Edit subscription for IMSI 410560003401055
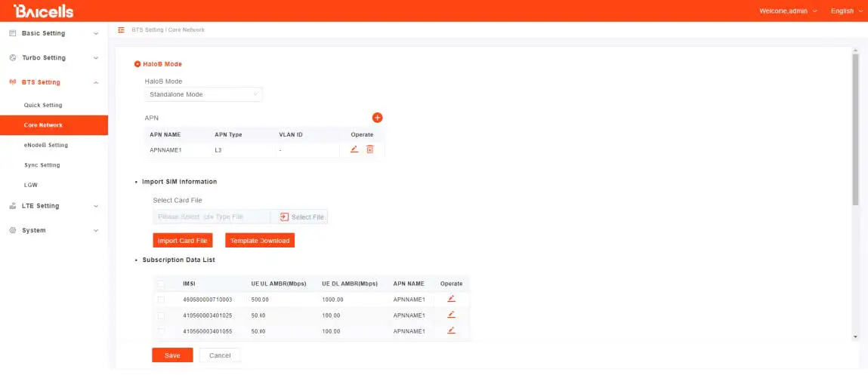The width and height of the screenshot is (868, 375). (451, 330)
